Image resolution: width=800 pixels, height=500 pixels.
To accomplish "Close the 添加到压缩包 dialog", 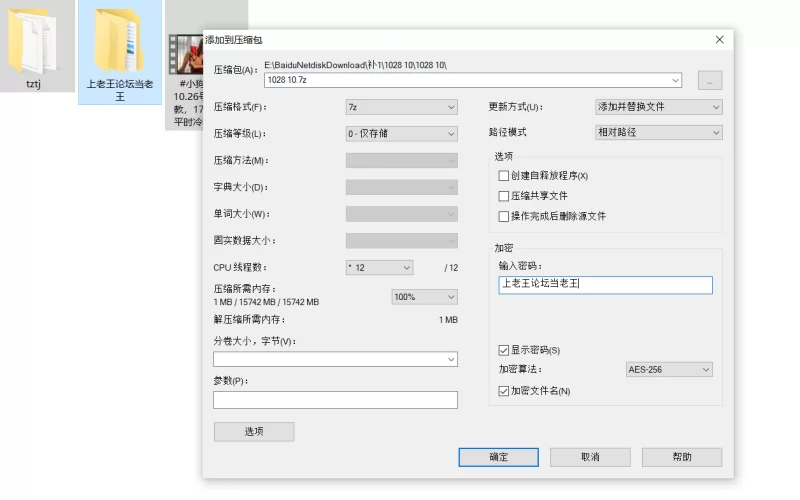I will (719, 40).
